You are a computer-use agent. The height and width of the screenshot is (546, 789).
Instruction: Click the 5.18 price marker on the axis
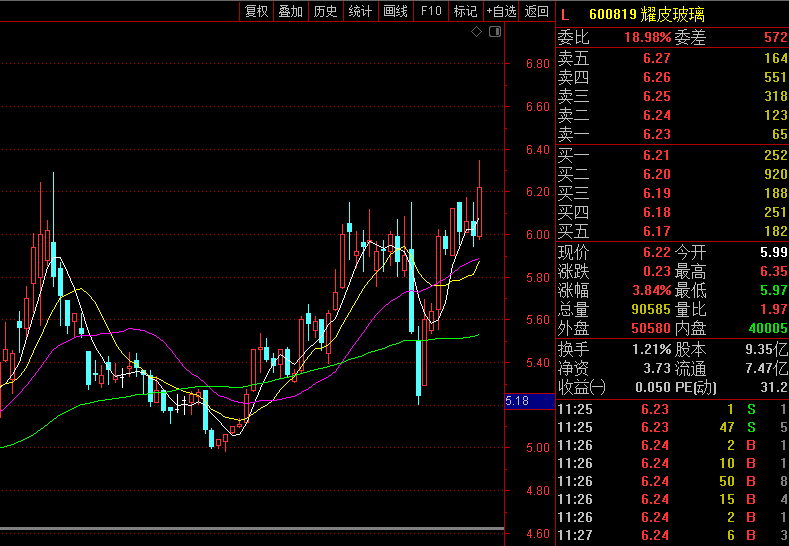tap(518, 401)
